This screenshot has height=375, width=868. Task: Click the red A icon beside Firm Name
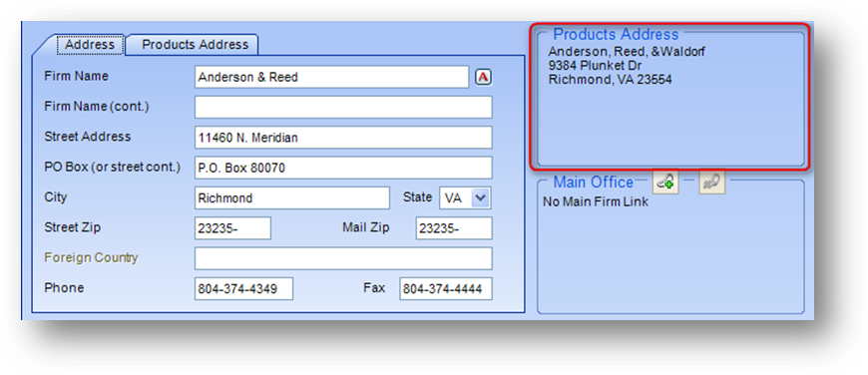(483, 78)
